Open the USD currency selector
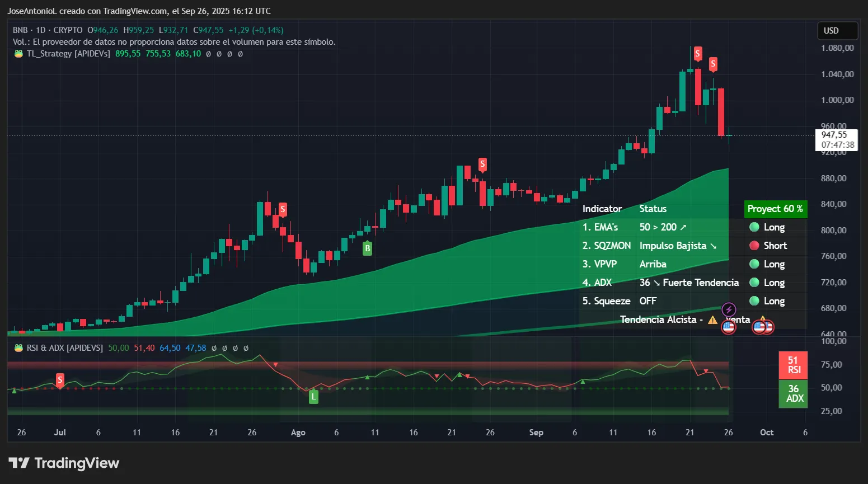 click(837, 31)
